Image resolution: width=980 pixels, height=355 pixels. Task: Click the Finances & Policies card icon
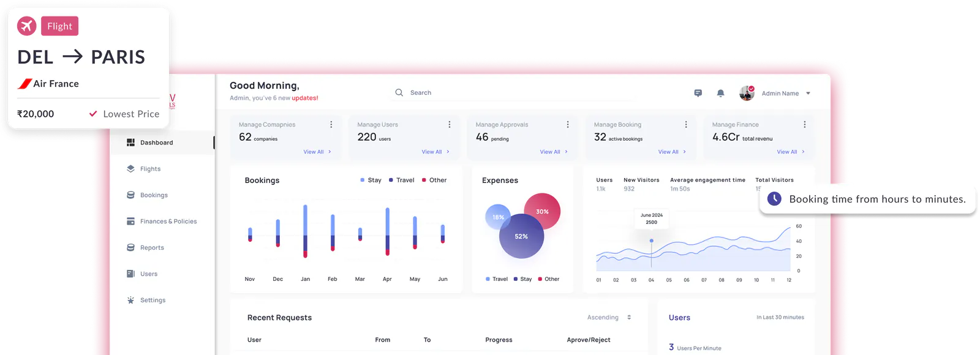point(130,222)
